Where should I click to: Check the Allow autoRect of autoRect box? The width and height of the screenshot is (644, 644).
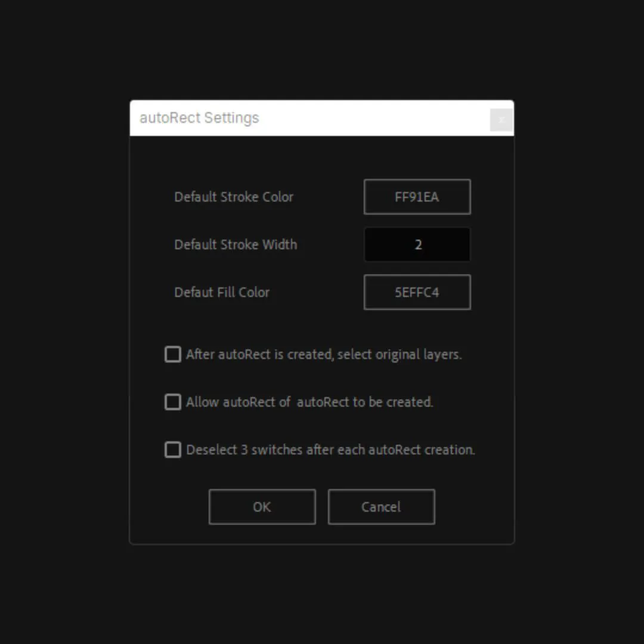pos(173,402)
